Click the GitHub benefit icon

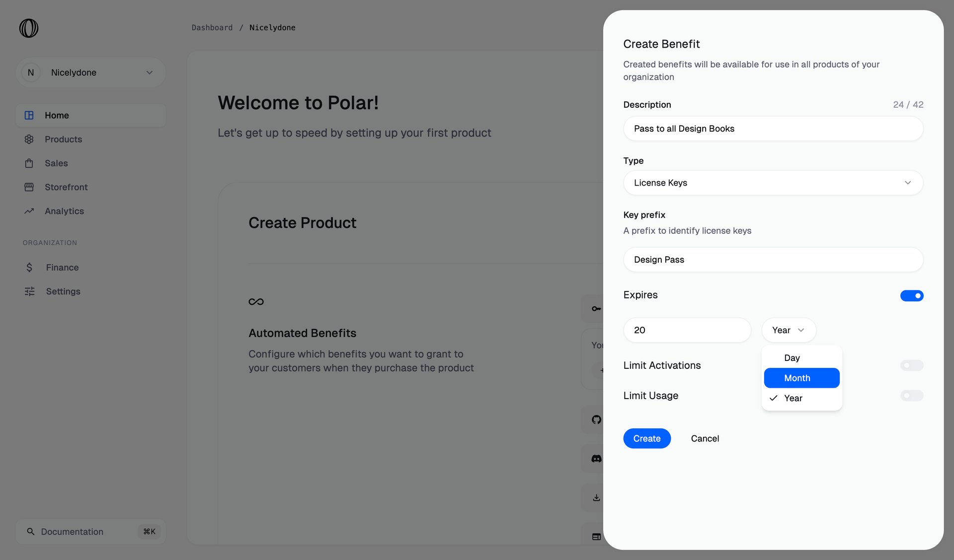coord(596,420)
